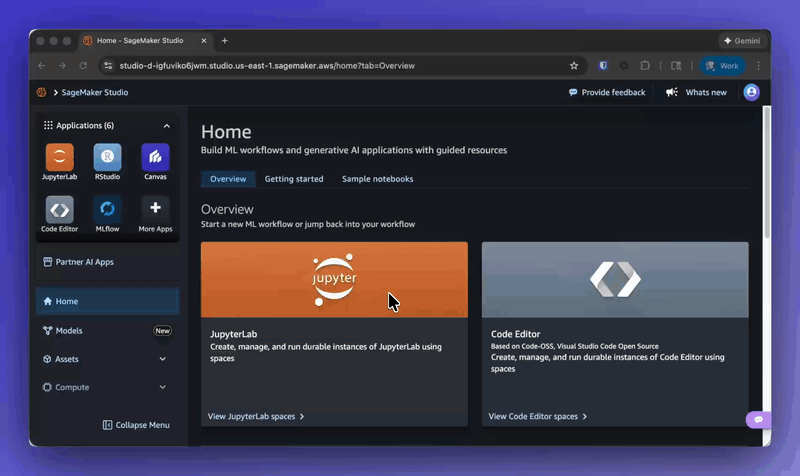The image size is (800, 476).
Task: Click the Work profile button
Action: click(x=722, y=66)
